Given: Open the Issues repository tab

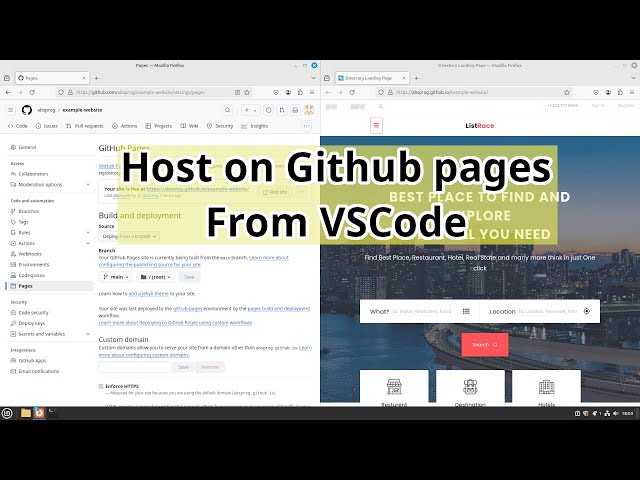Looking at the screenshot, I should tap(47, 126).
